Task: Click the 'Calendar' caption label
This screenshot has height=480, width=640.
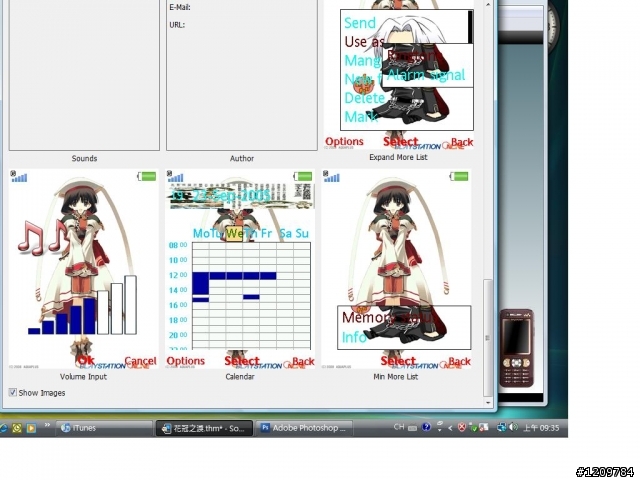Action: pos(240,376)
